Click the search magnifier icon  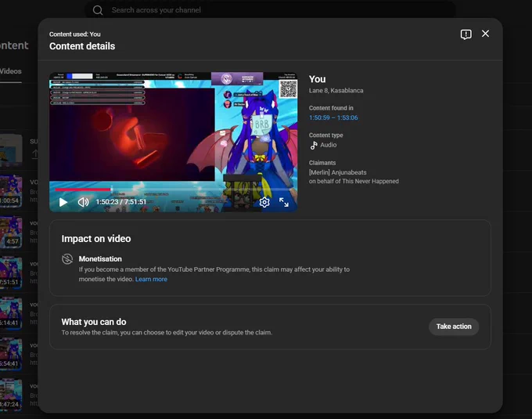pos(98,10)
